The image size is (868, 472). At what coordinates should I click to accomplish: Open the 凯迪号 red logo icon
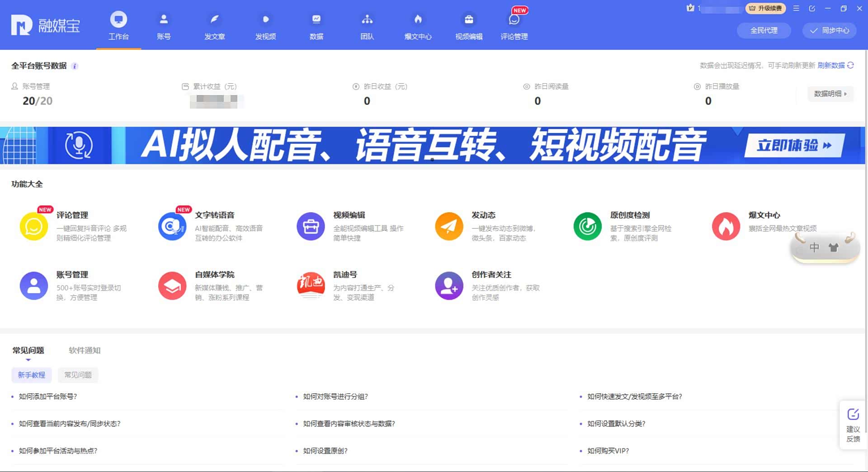coord(311,286)
